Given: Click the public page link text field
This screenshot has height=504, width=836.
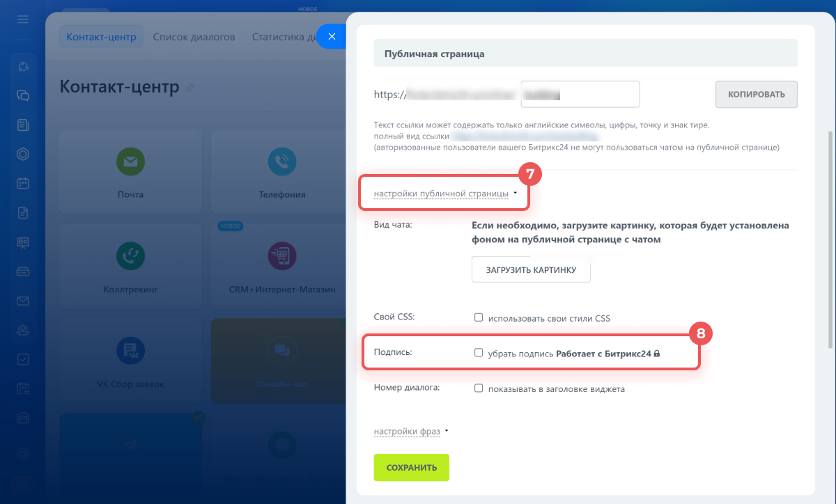Looking at the screenshot, I should [x=580, y=94].
